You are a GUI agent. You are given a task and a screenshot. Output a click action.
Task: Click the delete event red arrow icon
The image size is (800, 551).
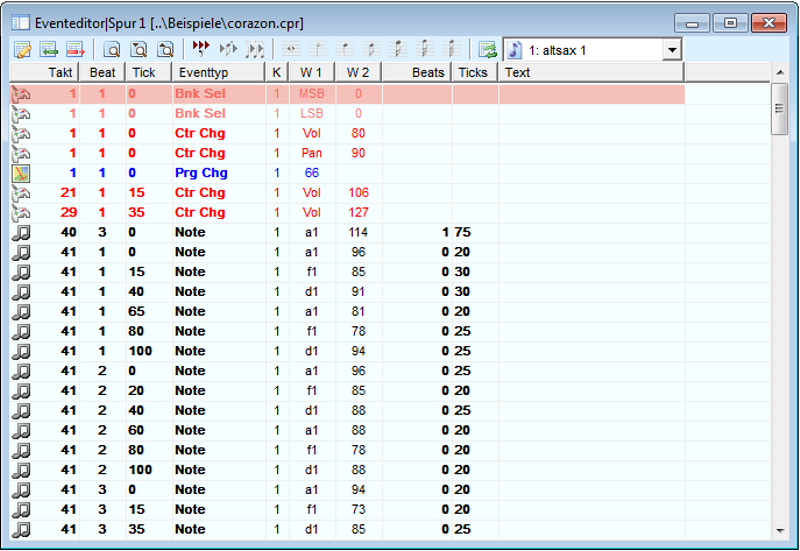pos(76,49)
